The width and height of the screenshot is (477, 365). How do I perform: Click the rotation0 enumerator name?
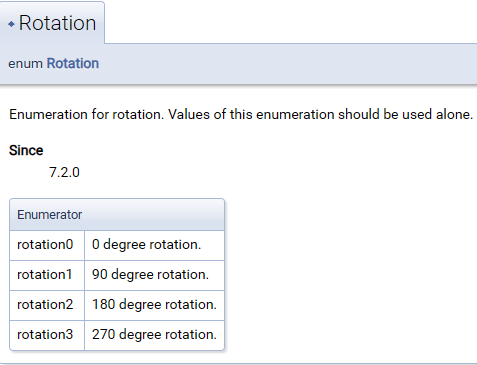coord(45,245)
